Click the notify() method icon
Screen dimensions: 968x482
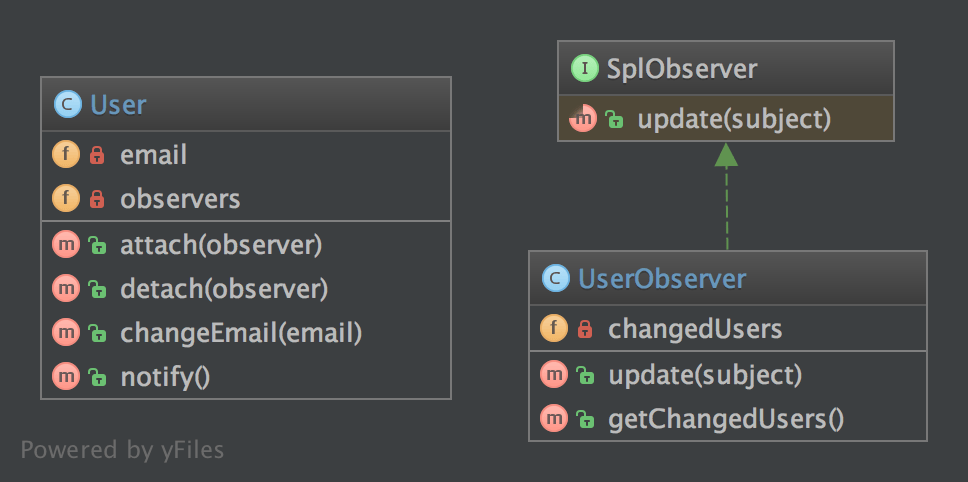tap(66, 376)
